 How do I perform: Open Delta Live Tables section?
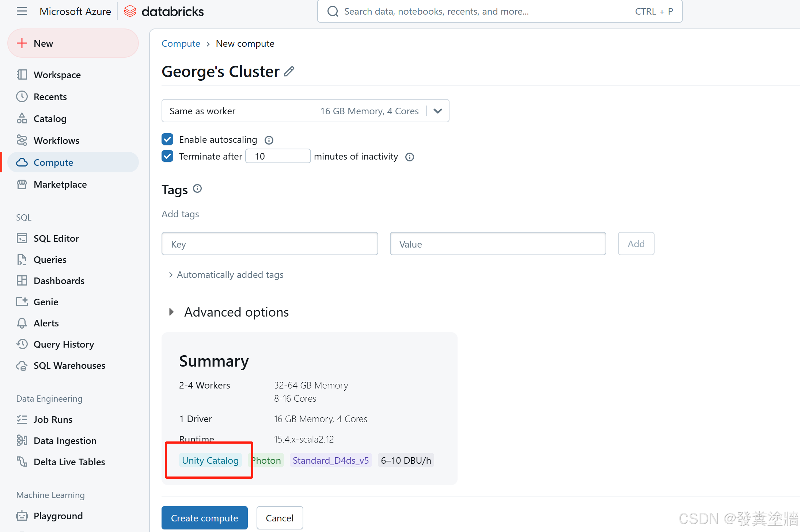pyautogui.click(x=69, y=461)
